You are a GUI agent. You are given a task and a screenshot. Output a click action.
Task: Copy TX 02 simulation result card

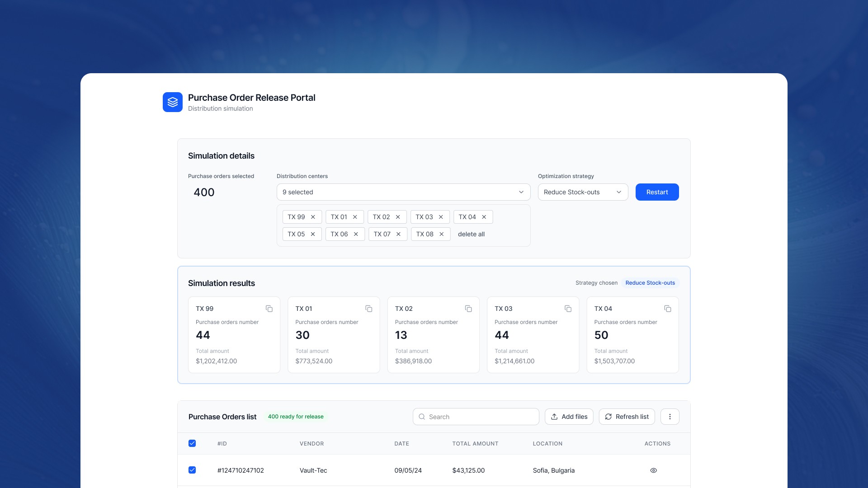point(468,309)
